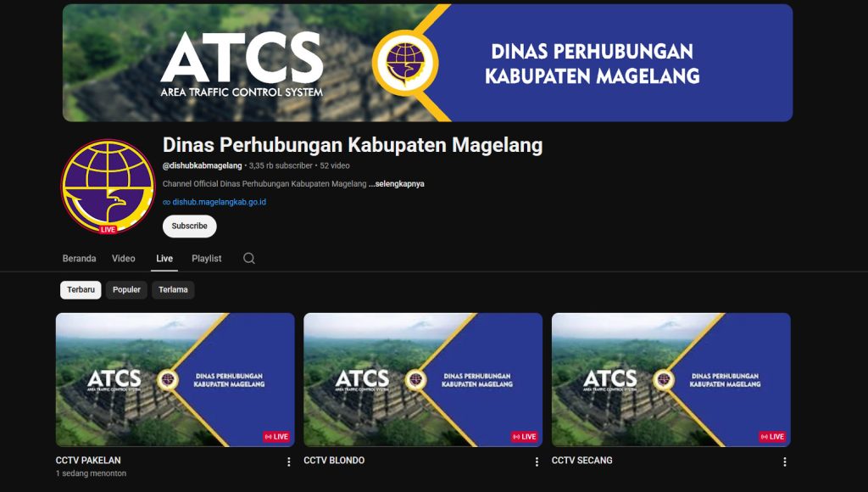This screenshot has width=868, height=492.
Task: Open the Playlist tab
Action: pyautogui.click(x=207, y=258)
